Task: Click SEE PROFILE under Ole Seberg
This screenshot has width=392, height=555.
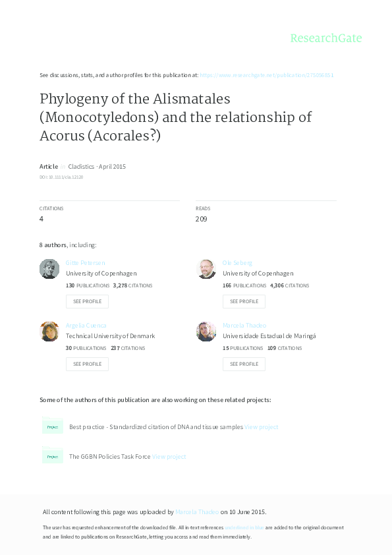Action: [x=244, y=301]
